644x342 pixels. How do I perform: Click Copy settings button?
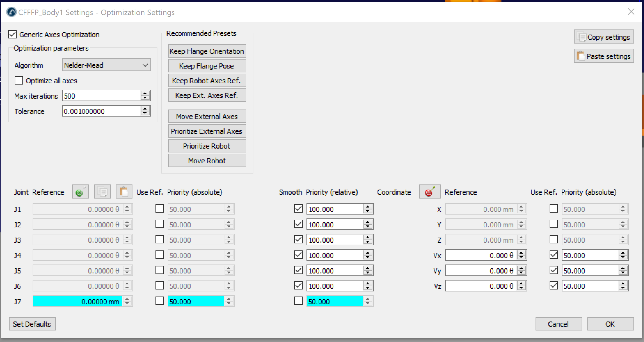604,37
